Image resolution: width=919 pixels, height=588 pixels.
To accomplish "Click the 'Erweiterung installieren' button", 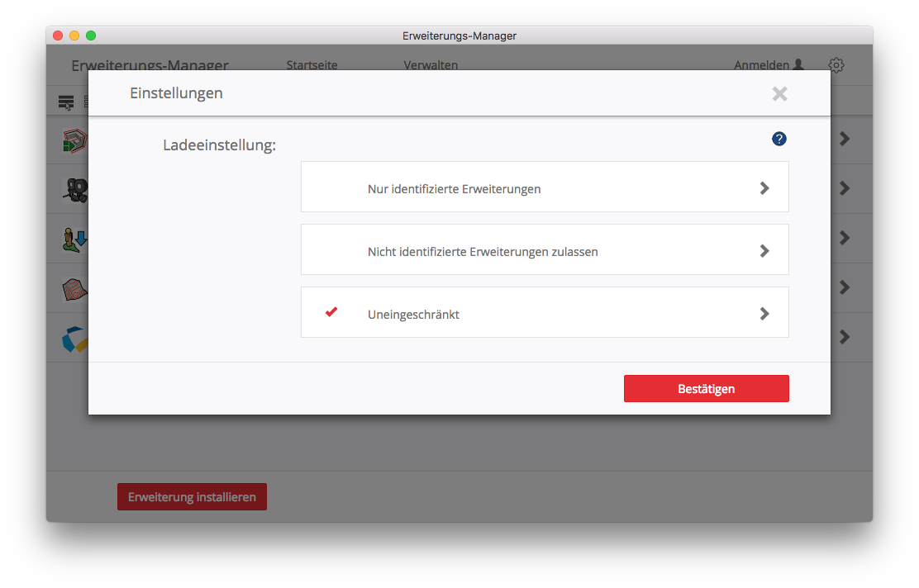I will pyautogui.click(x=192, y=497).
